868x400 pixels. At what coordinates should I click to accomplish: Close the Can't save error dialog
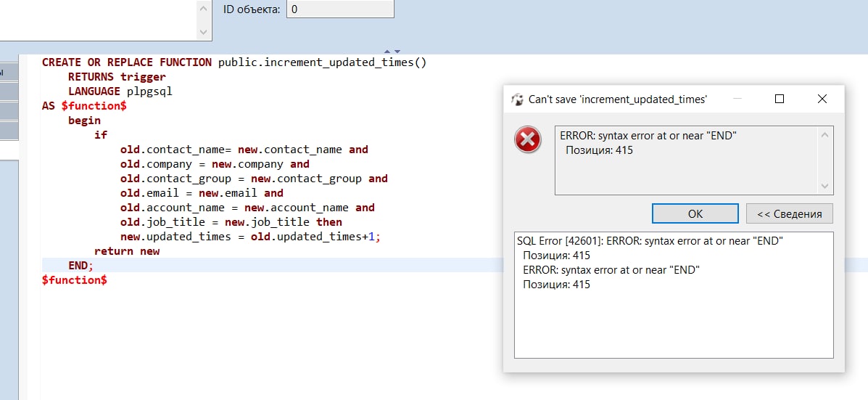coord(822,99)
